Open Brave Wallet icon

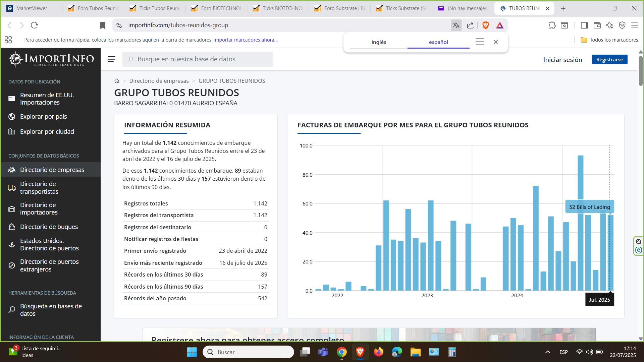597,25
